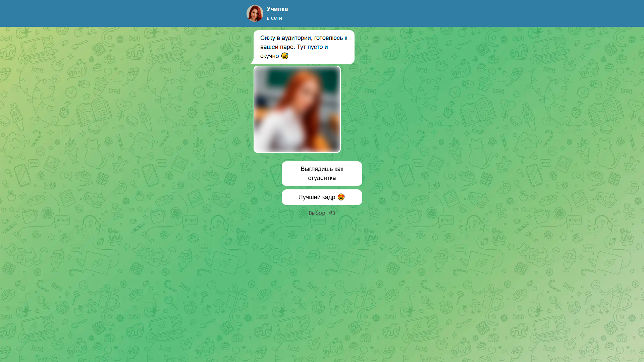The height and width of the screenshot is (362, 644).
Task: Open the contact's round profile picture
Action: (x=255, y=13)
